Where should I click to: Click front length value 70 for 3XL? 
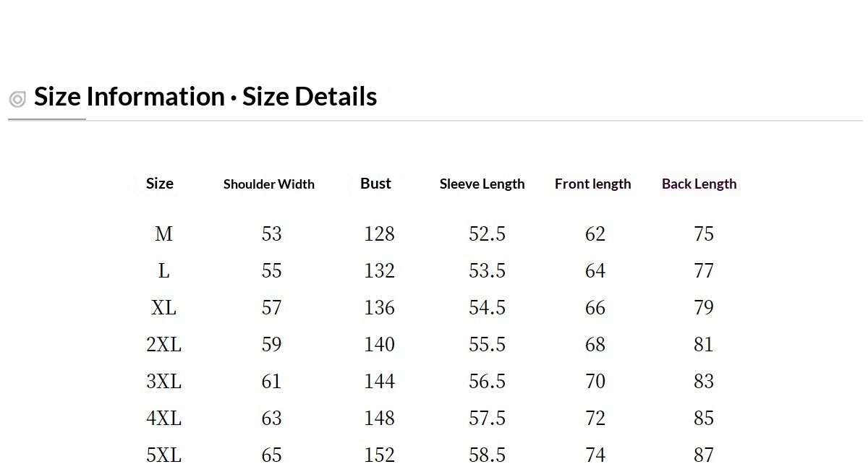pos(595,382)
